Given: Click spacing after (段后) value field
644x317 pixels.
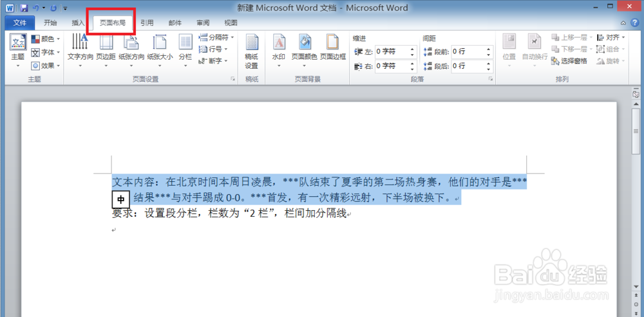Looking at the screenshot, I should click(x=468, y=66).
